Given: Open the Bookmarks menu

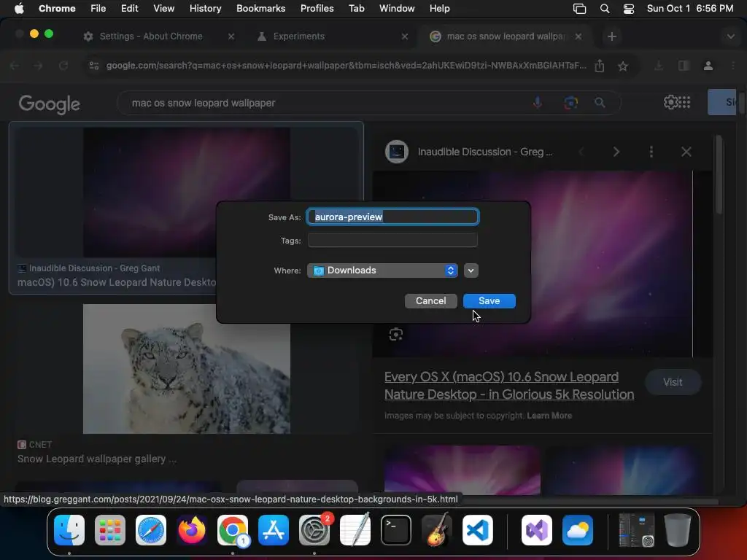Looking at the screenshot, I should pos(260,8).
